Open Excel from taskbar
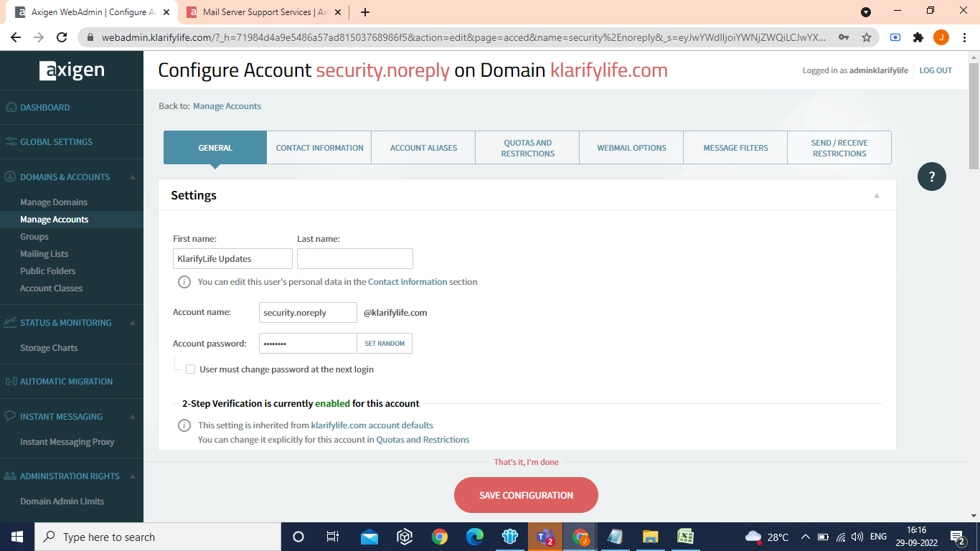This screenshot has height=551, width=980. pyautogui.click(x=685, y=537)
